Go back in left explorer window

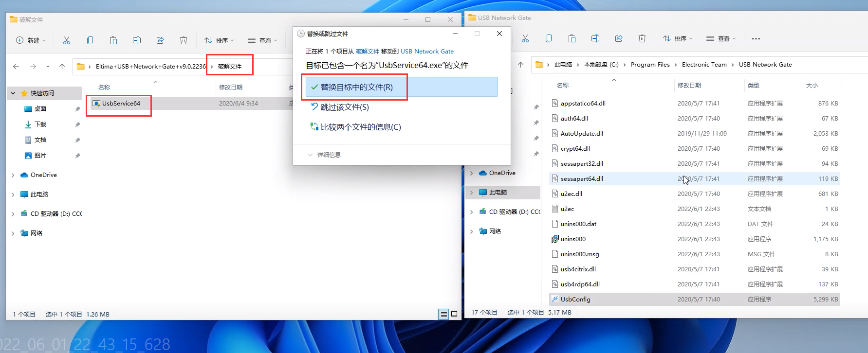16,67
